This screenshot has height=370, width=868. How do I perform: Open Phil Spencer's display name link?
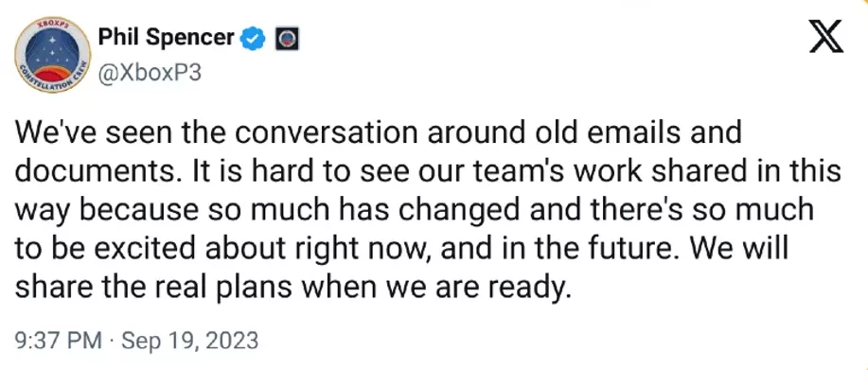[x=167, y=38]
